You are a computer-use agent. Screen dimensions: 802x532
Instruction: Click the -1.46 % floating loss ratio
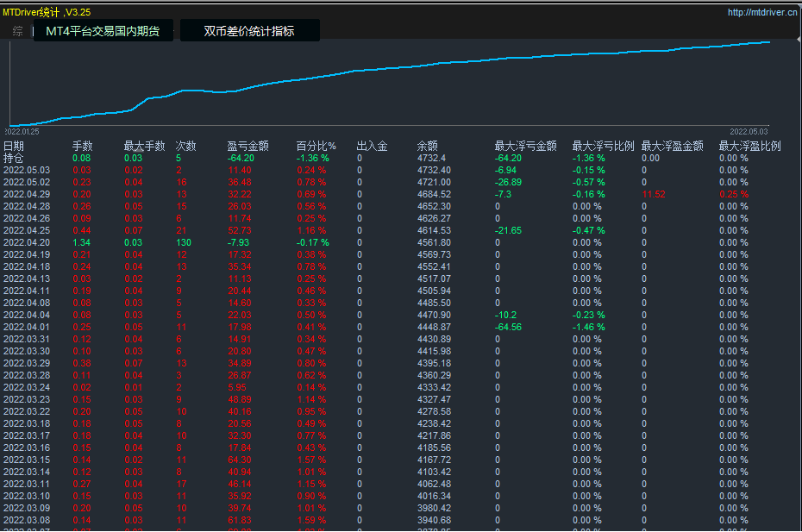coord(589,327)
